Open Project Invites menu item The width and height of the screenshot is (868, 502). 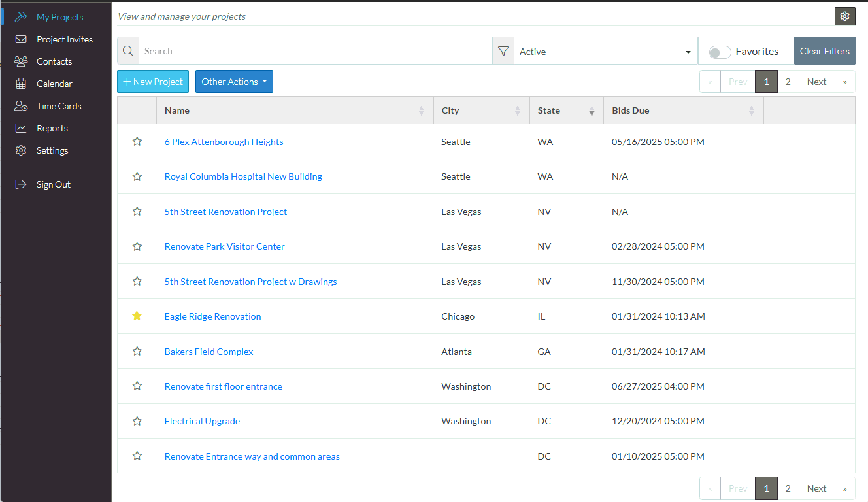click(x=65, y=39)
